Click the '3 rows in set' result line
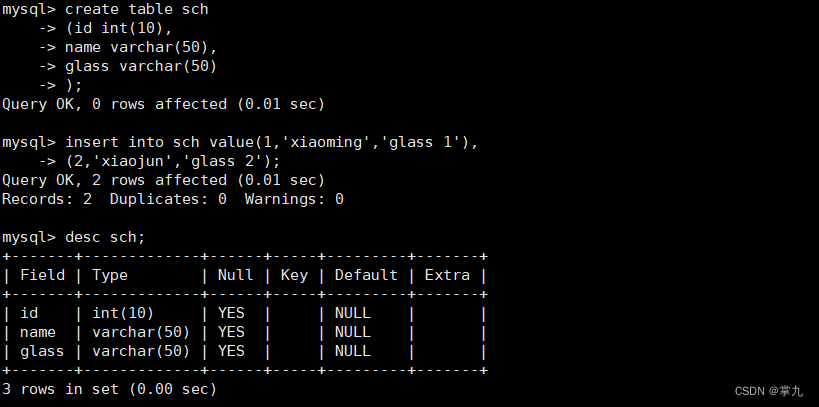Image resolution: width=819 pixels, height=407 pixels. coord(109,389)
